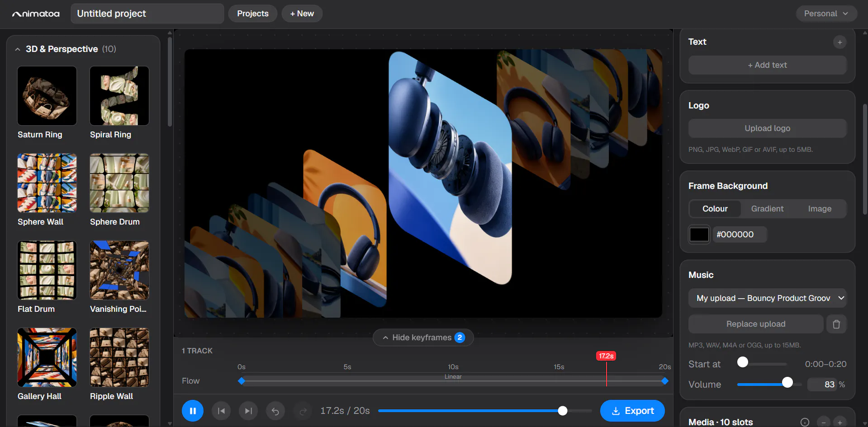The image size is (868, 427).
Task: Collapse keyframes with Hide keyframes toggle
Action: 423,338
